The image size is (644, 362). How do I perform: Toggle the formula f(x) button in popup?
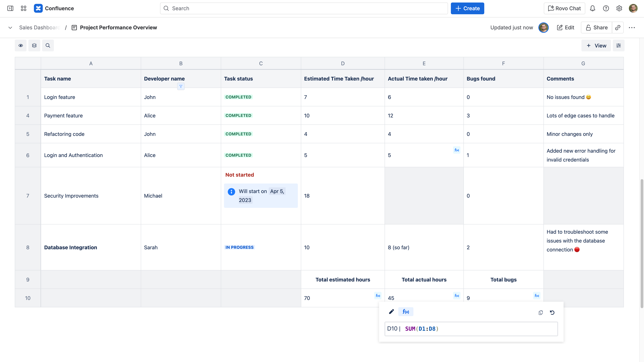coord(406,312)
